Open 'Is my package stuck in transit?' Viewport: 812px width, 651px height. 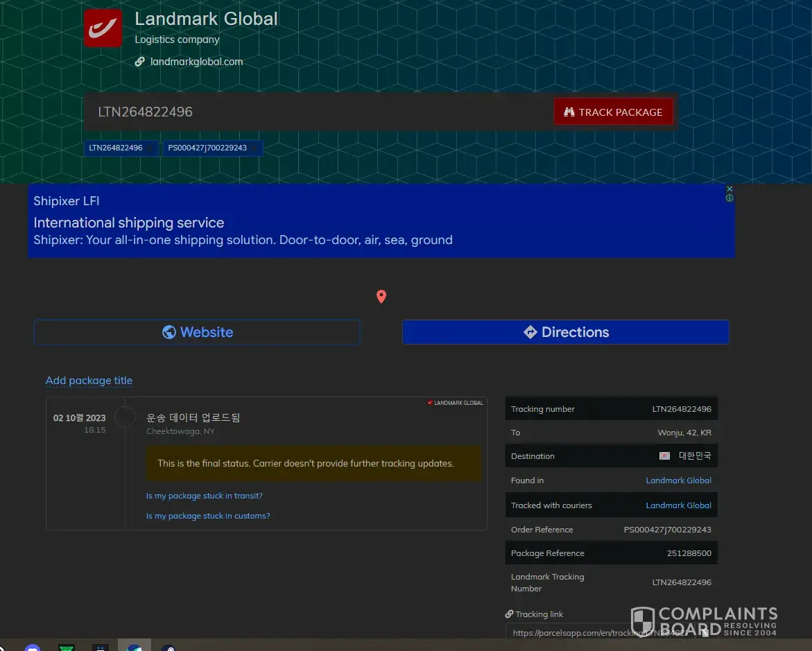pos(205,496)
